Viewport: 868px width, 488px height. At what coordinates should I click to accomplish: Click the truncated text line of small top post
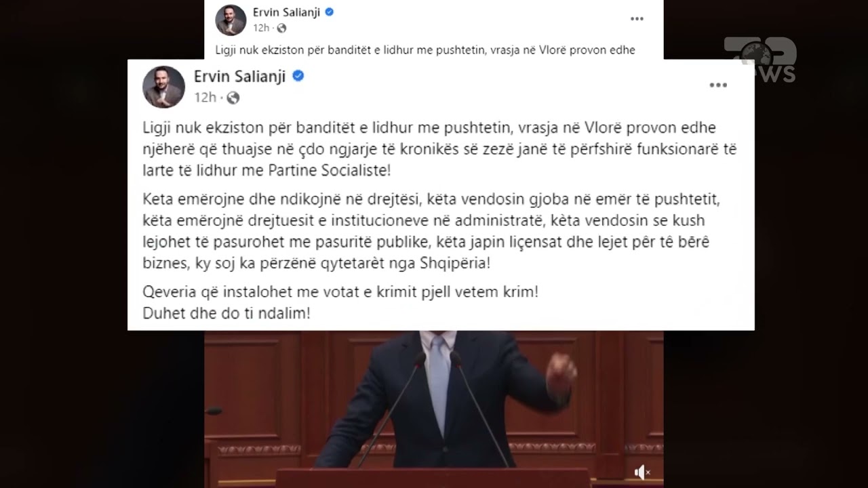point(425,50)
